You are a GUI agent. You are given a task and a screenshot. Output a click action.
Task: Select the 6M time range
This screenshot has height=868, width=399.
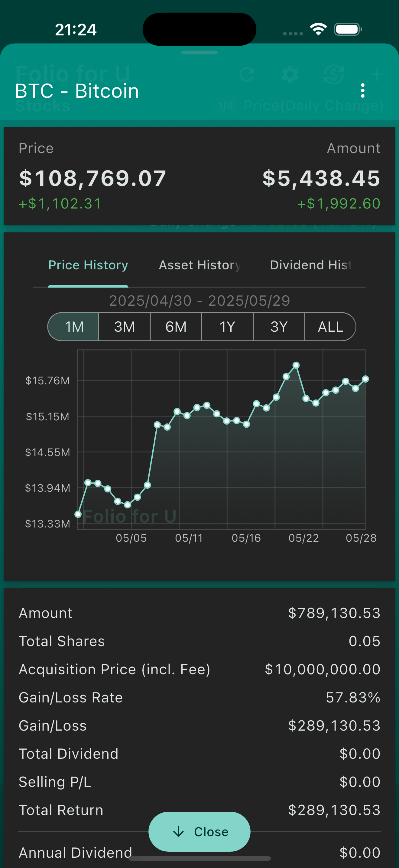[176, 327]
